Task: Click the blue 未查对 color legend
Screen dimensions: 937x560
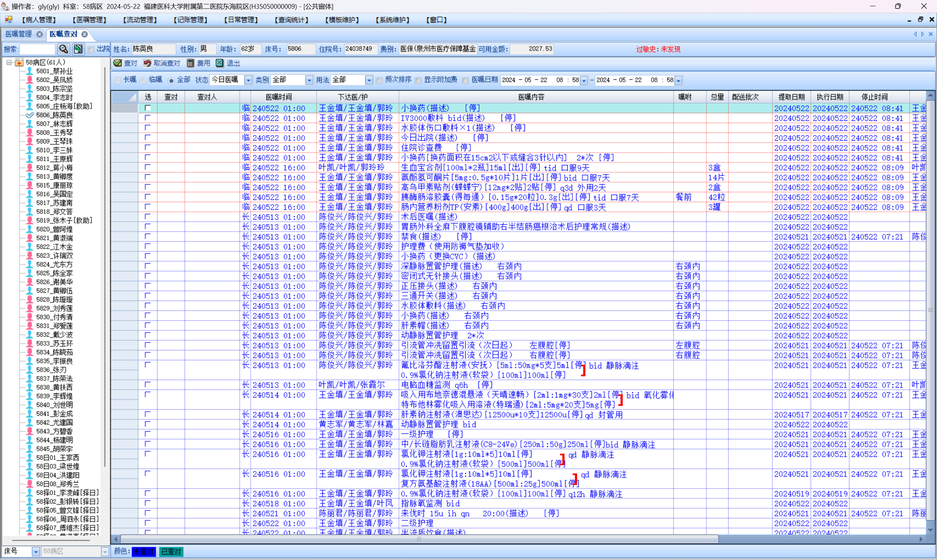Action: pyautogui.click(x=143, y=552)
